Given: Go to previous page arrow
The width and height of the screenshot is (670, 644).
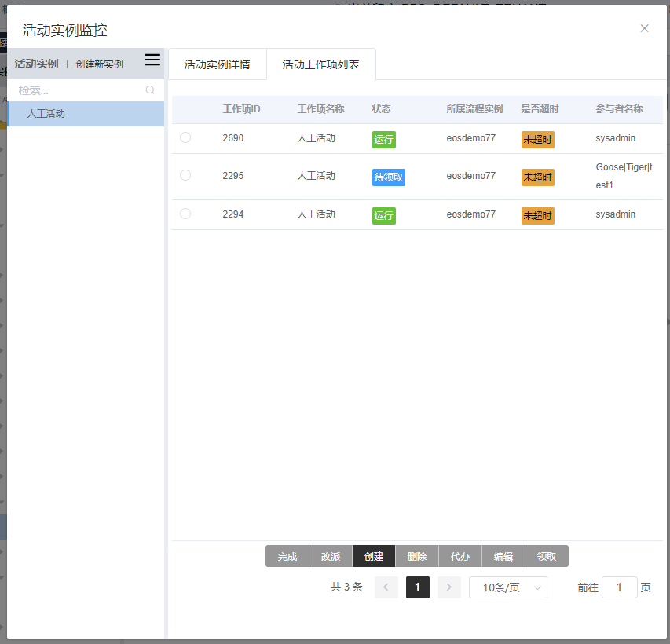Looking at the screenshot, I should coord(386,587).
